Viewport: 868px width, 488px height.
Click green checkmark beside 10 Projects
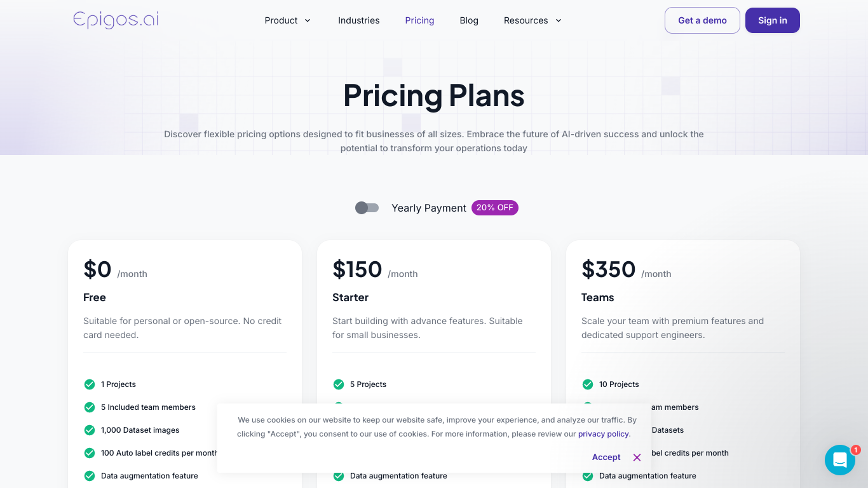588,384
